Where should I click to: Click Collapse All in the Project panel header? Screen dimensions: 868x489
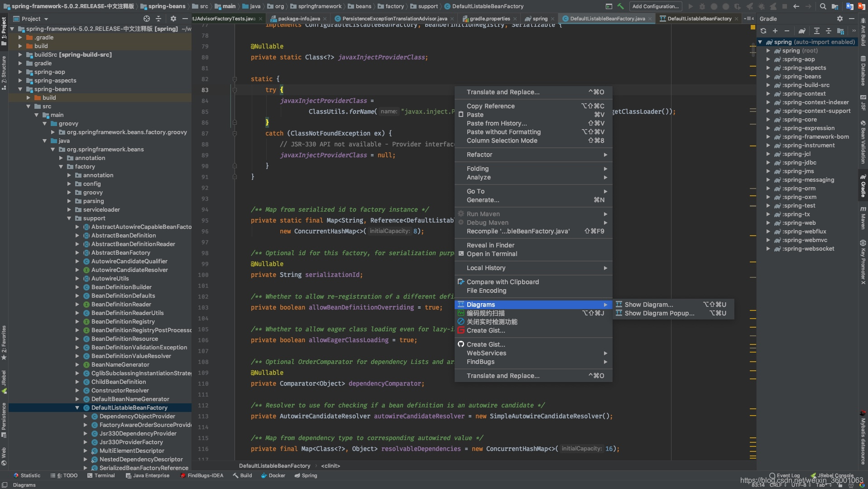point(158,19)
